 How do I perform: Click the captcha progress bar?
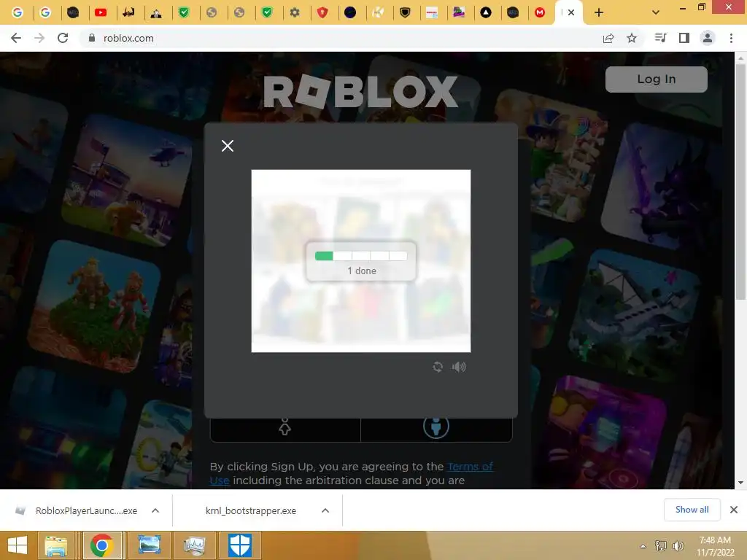point(361,256)
